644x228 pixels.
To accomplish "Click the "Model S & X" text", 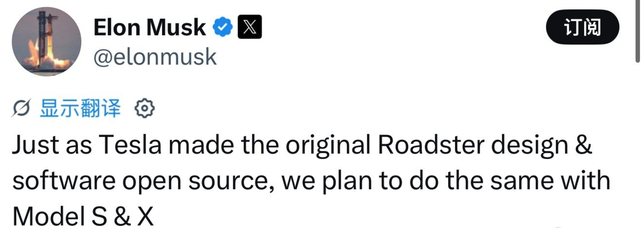I will [83, 216].
